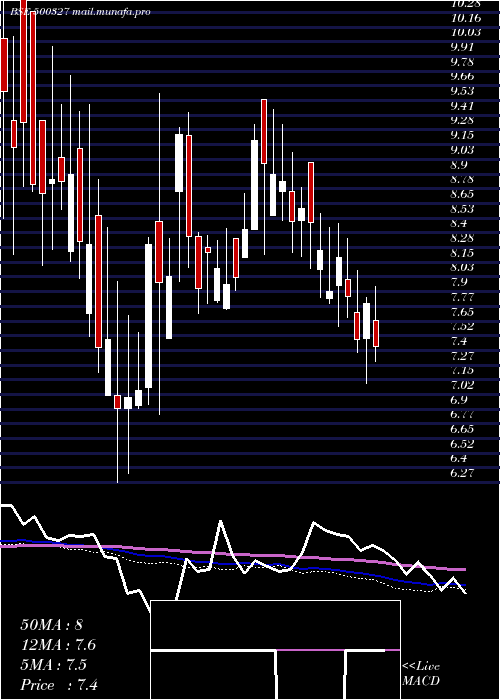Click the 8.53 price axis label
The image size is (500, 700).
click(x=462, y=208)
